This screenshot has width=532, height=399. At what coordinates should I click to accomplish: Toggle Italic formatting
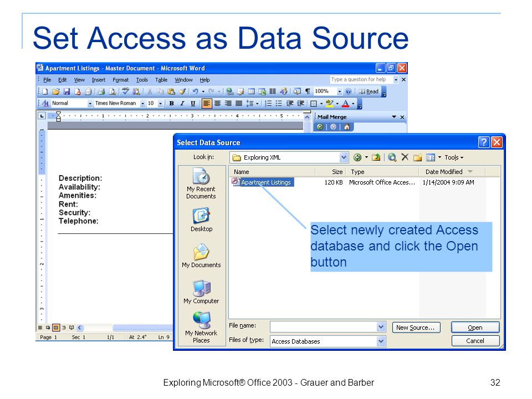tap(182, 103)
